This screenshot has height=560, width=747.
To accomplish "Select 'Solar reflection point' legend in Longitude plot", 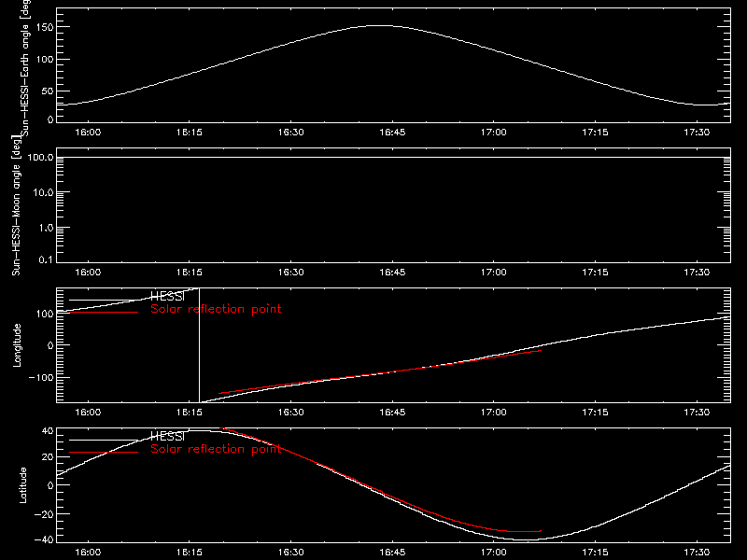I will click(x=216, y=309).
